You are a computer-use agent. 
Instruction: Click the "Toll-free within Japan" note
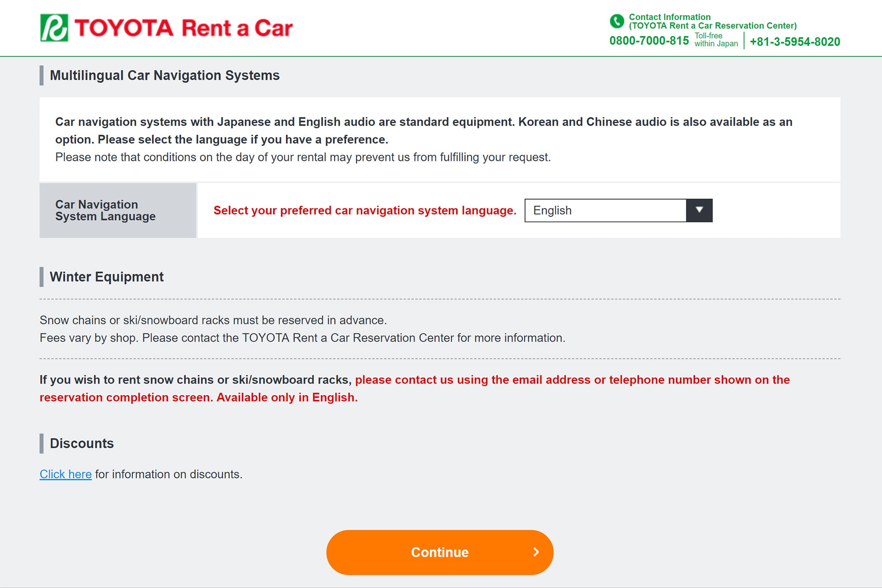716,40
